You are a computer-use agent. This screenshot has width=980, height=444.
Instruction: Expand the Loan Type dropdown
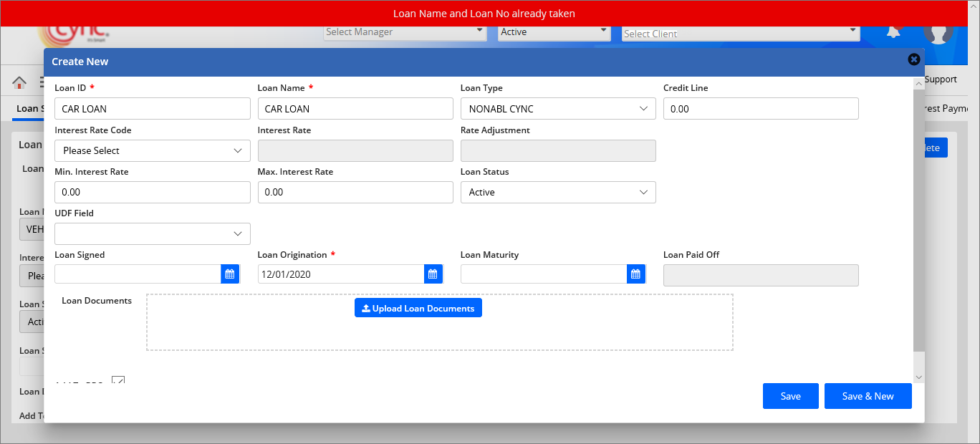(x=557, y=109)
